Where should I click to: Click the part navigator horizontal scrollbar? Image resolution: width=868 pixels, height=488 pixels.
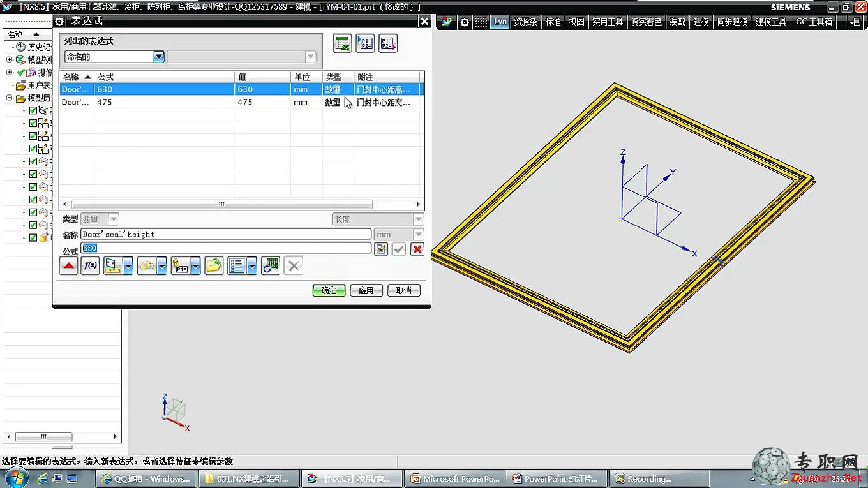click(44, 437)
